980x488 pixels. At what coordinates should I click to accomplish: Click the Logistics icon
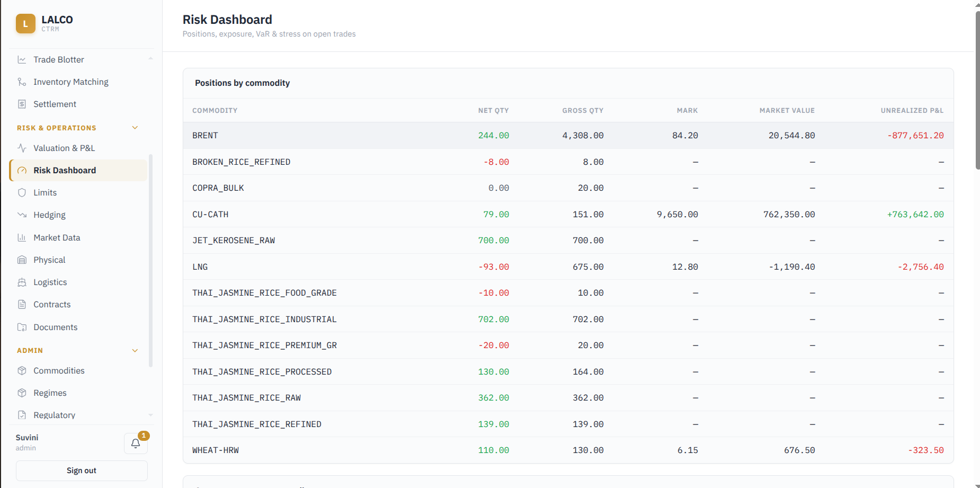22,282
